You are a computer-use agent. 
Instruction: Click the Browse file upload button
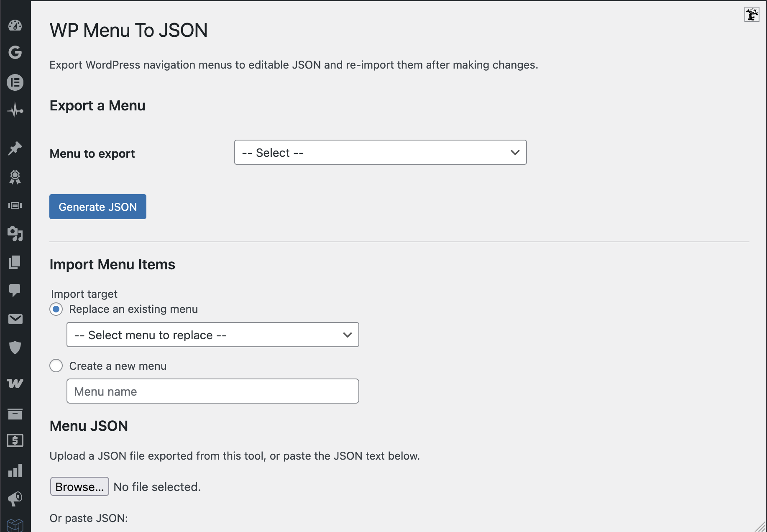tap(79, 486)
